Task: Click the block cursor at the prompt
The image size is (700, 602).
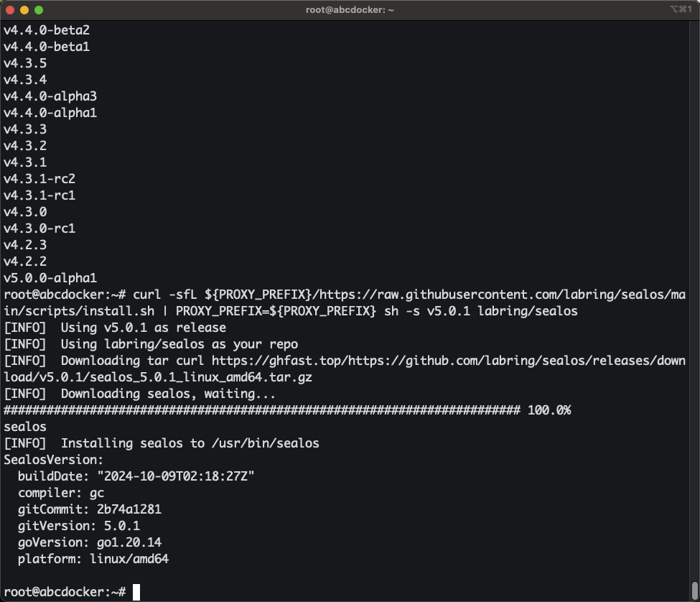Action: coord(136,592)
